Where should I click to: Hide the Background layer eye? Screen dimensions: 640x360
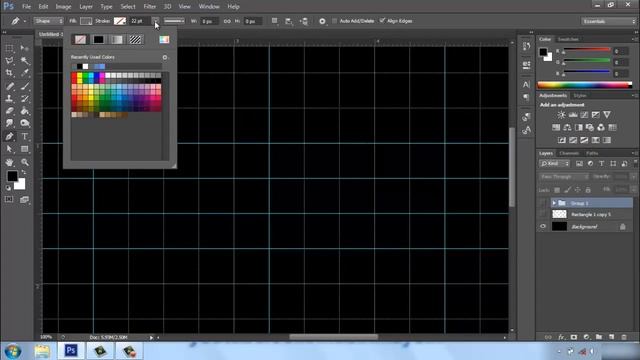click(x=543, y=227)
